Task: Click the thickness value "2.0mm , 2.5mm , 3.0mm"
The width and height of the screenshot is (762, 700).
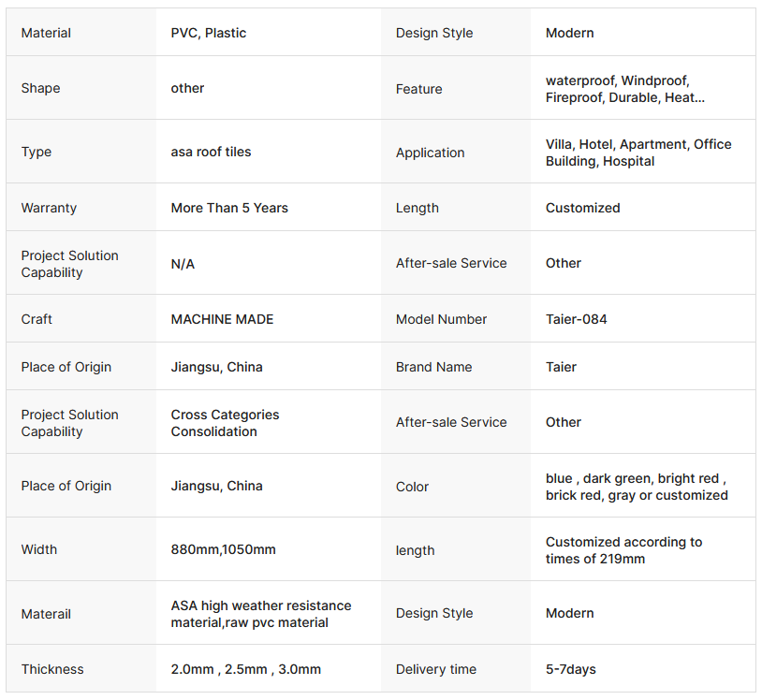Action: 245,669
